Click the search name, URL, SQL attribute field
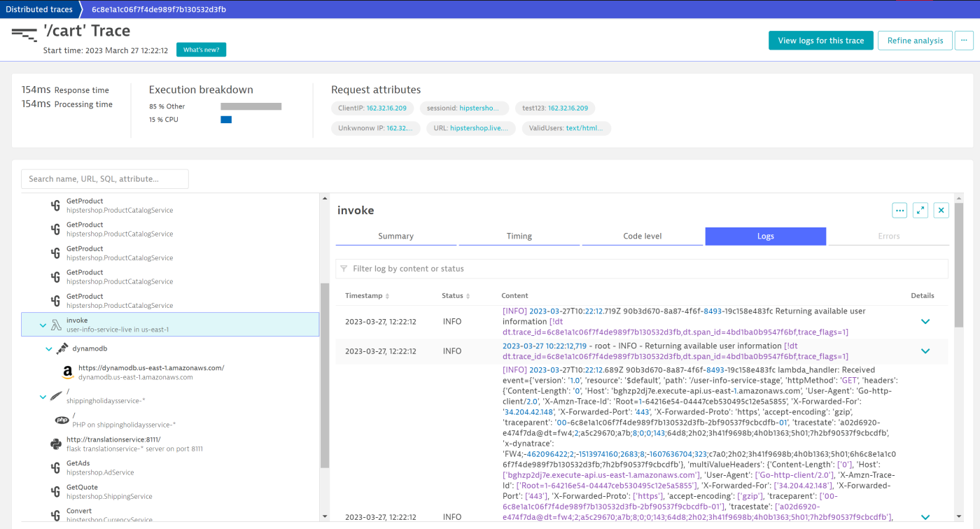 (x=104, y=178)
